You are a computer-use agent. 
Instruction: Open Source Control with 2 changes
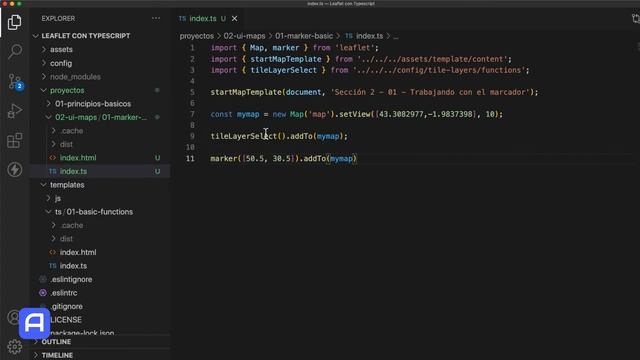pyautogui.click(x=16, y=82)
